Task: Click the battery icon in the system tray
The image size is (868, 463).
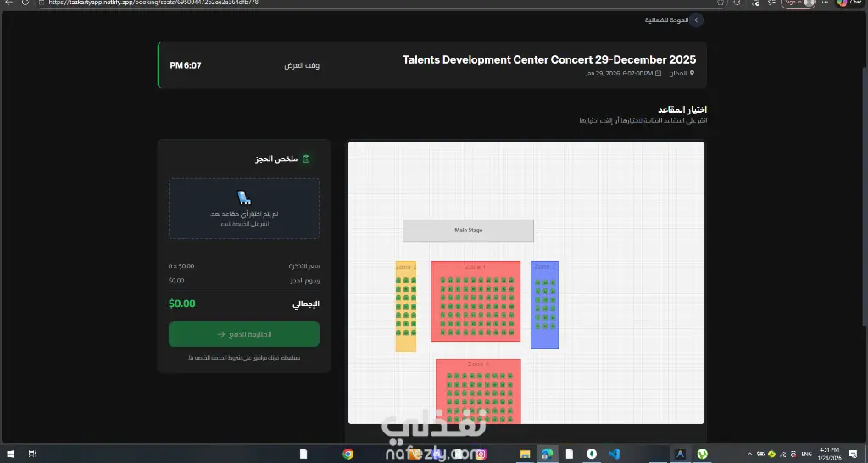Action: (x=761, y=455)
